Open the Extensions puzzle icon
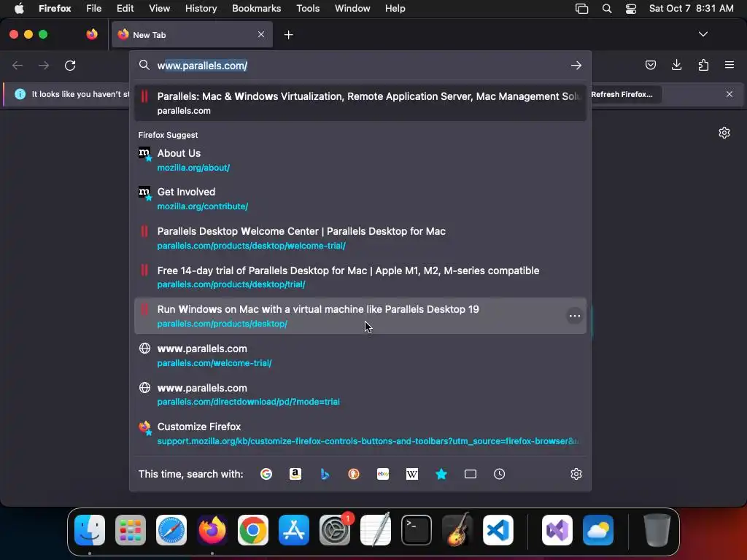The width and height of the screenshot is (747, 560). click(703, 65)
